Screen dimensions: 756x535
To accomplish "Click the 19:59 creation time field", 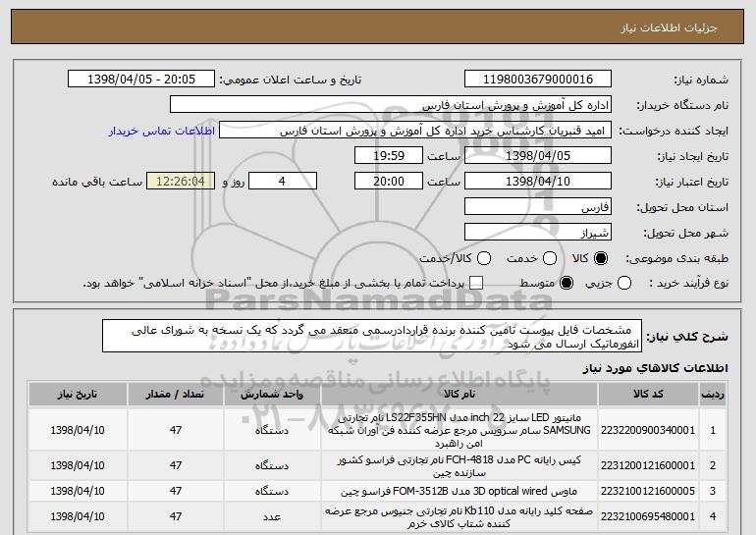I will (389, 156).
